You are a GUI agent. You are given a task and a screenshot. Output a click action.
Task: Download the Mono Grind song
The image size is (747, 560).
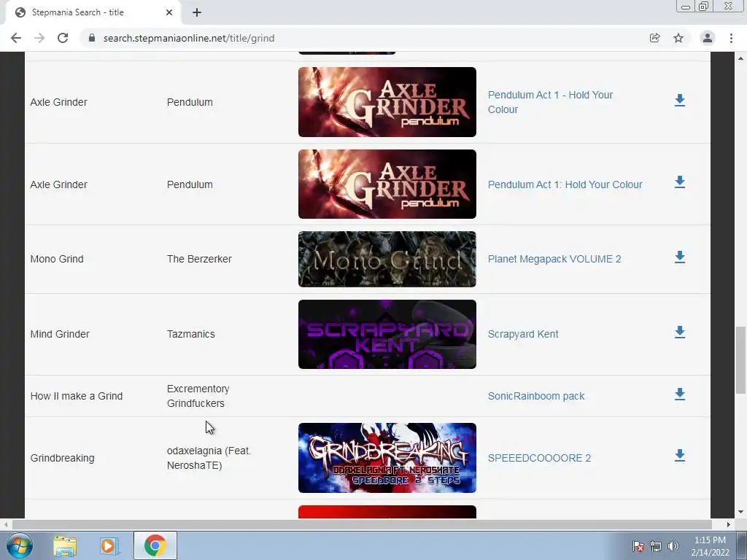680,257
